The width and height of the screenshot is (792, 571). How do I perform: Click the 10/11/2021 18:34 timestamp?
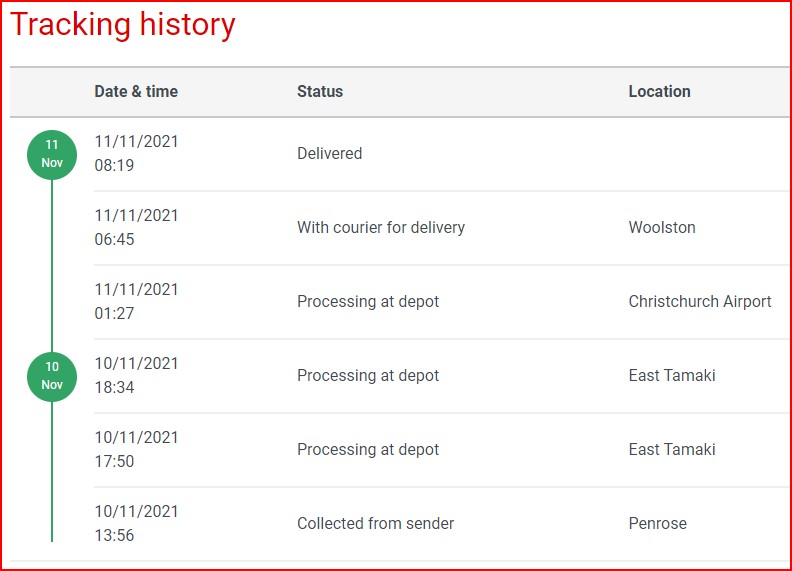click(x=136, y=376)
